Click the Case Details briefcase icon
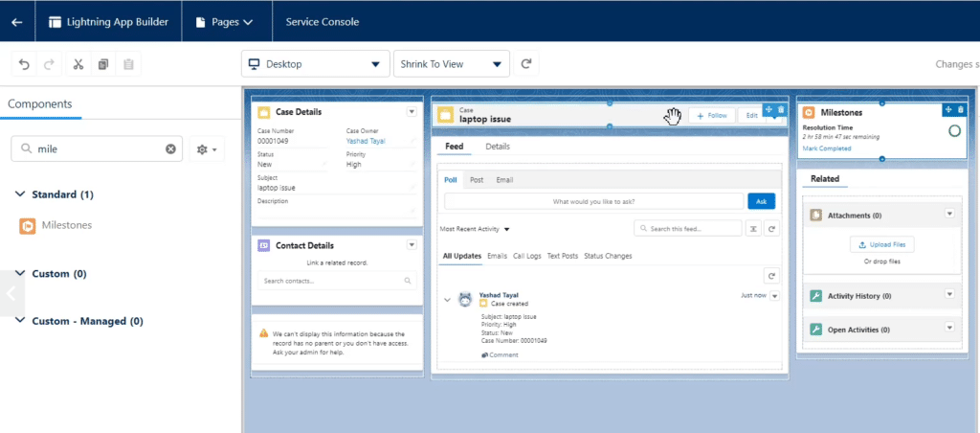The height and width of the screenshot is (433, 980). pos(264,112)
